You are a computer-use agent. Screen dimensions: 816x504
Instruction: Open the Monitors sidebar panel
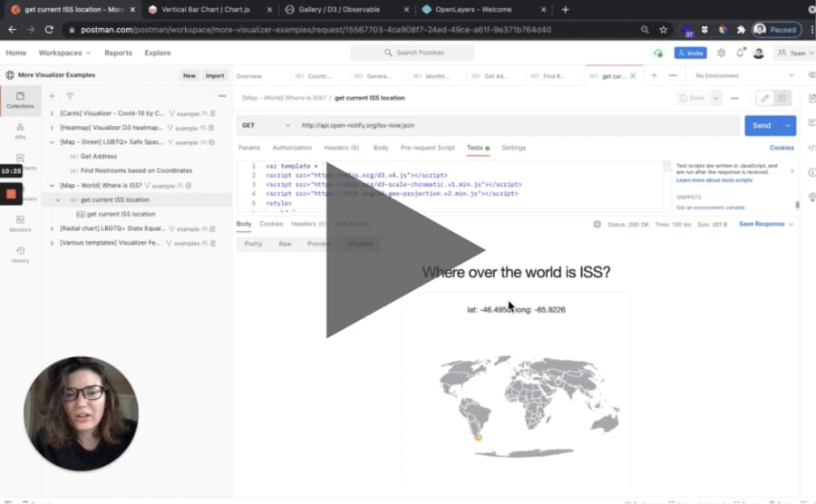[20, 224]
